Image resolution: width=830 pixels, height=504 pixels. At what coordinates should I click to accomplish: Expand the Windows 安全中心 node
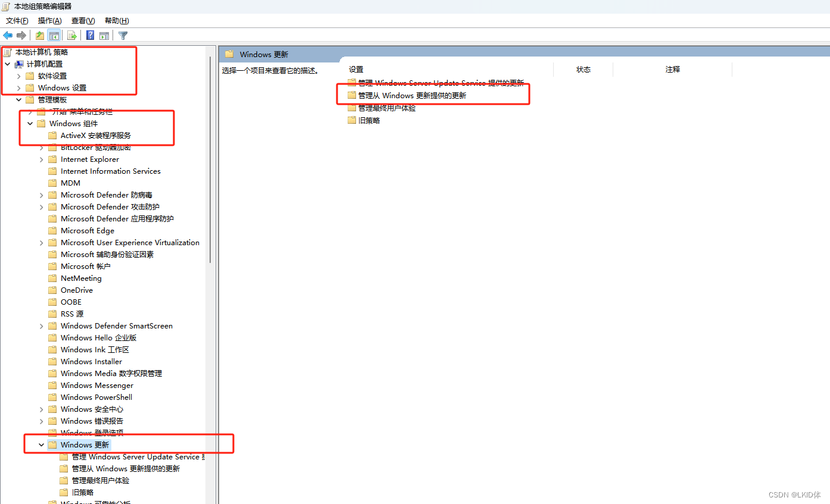41,409
